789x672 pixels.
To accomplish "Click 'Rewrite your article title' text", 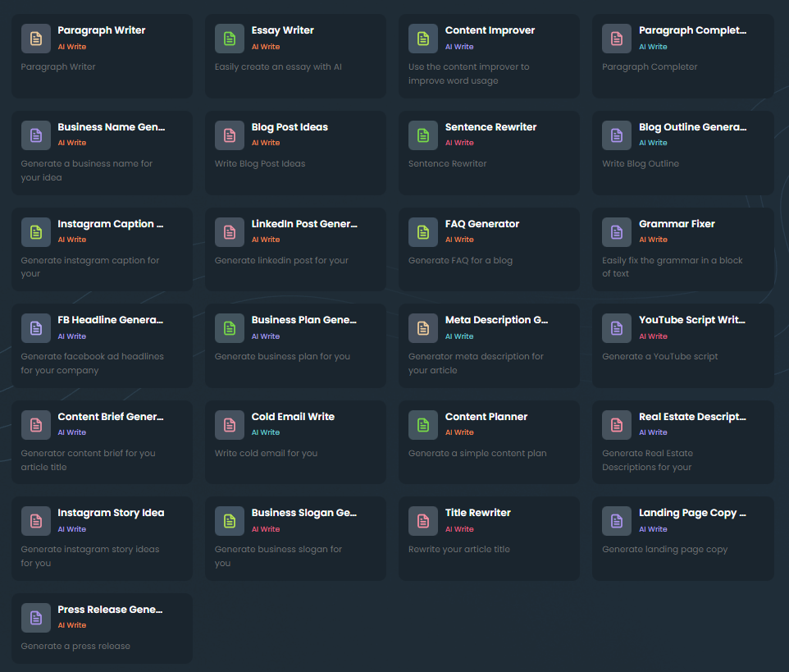I will click(x=459, y=549).
